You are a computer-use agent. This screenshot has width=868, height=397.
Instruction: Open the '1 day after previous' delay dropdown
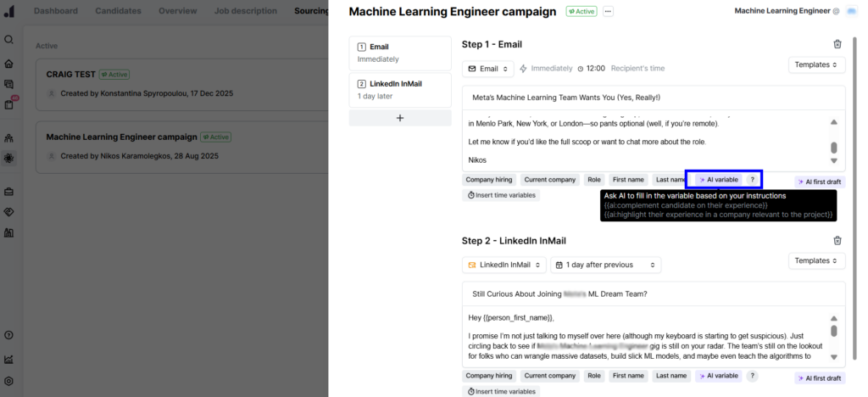[x=605, y=265]
